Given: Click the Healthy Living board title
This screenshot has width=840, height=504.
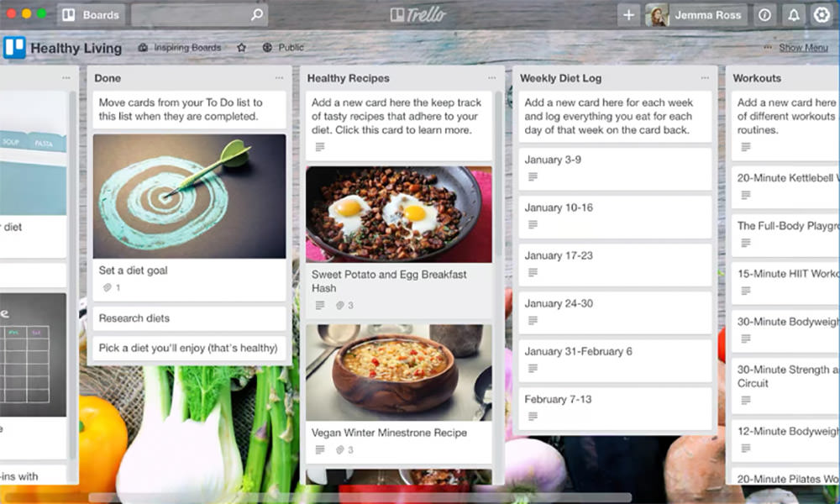Looking at the screenshot, I should click(76, 48).
